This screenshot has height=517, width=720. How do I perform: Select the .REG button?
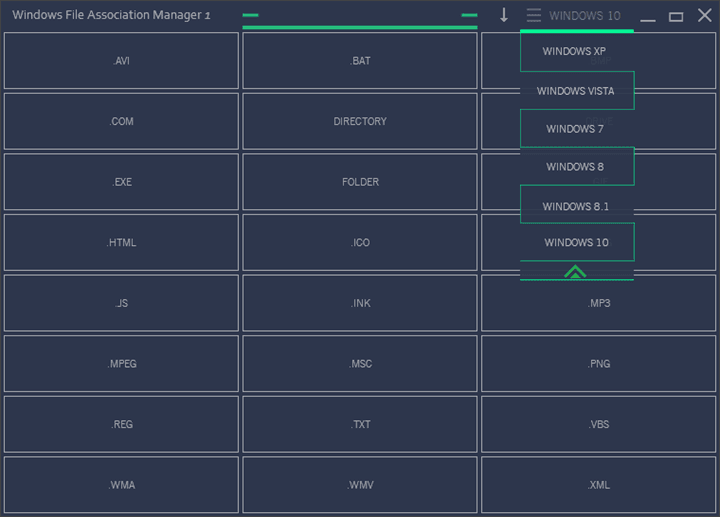click(121, 424)
